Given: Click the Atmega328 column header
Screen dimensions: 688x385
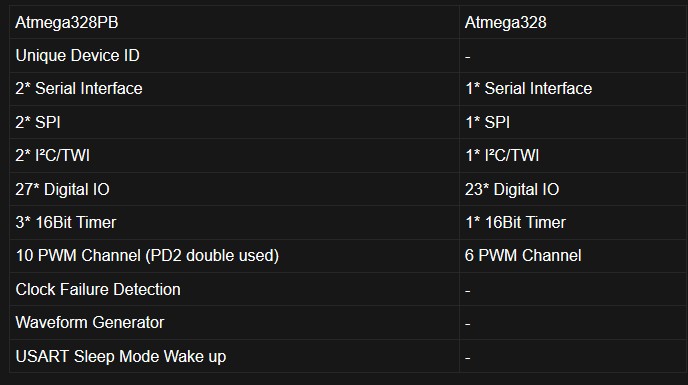Looking at the screenshot, I should click(573, 22).
